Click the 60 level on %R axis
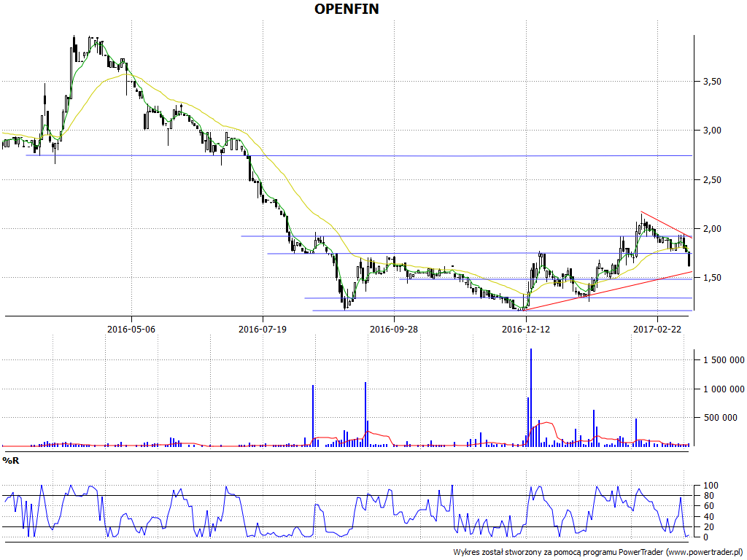 point(709,506)
